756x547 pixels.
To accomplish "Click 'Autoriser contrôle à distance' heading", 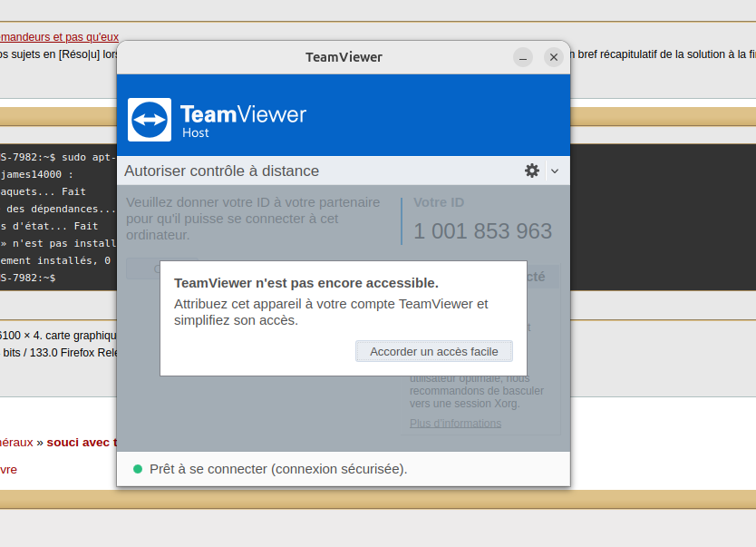I will pyautogui.click(x=221, y=171).
